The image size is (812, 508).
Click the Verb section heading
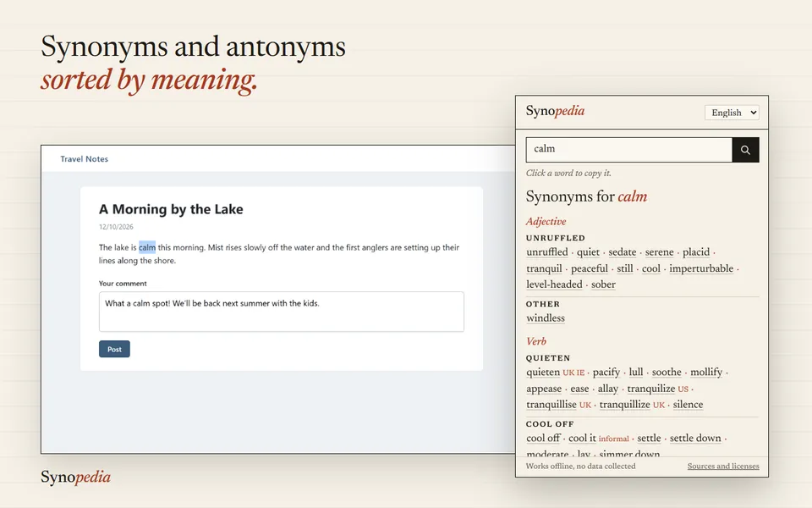[x=536, y=341]
